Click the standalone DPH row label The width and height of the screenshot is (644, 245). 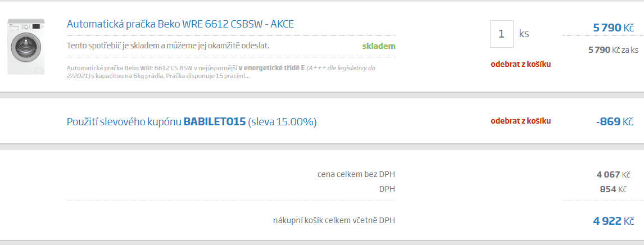point(387,189)
